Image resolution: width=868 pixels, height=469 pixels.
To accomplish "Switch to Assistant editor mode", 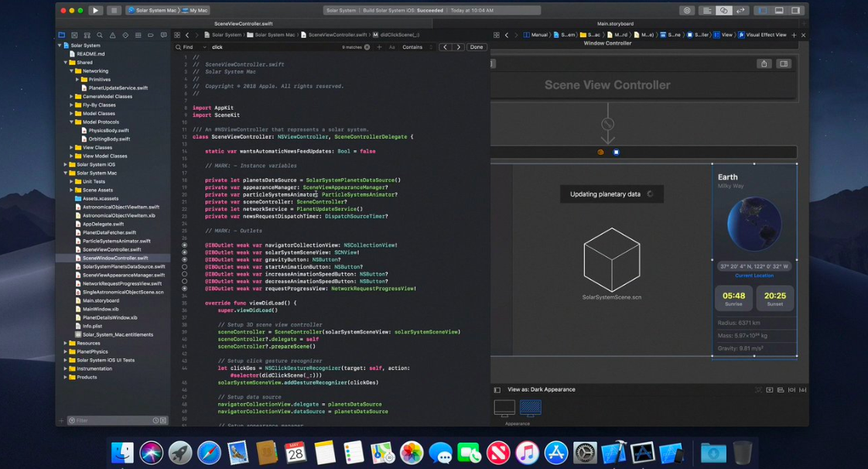I will pyautogui.click(x=723, y=10).
